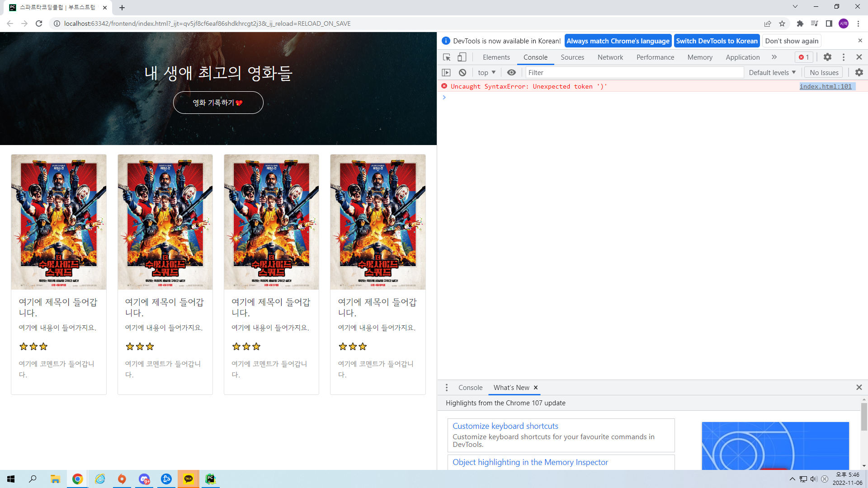Close the What's New tab
The height and width of the screenshot is (488, 868).
pyautogui.click(x=536, y=388)
